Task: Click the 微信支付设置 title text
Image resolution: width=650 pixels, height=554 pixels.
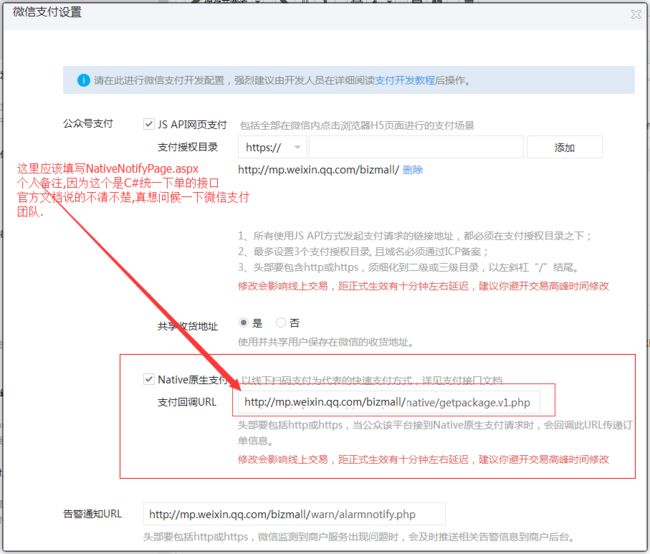Action: click(47, 12)
